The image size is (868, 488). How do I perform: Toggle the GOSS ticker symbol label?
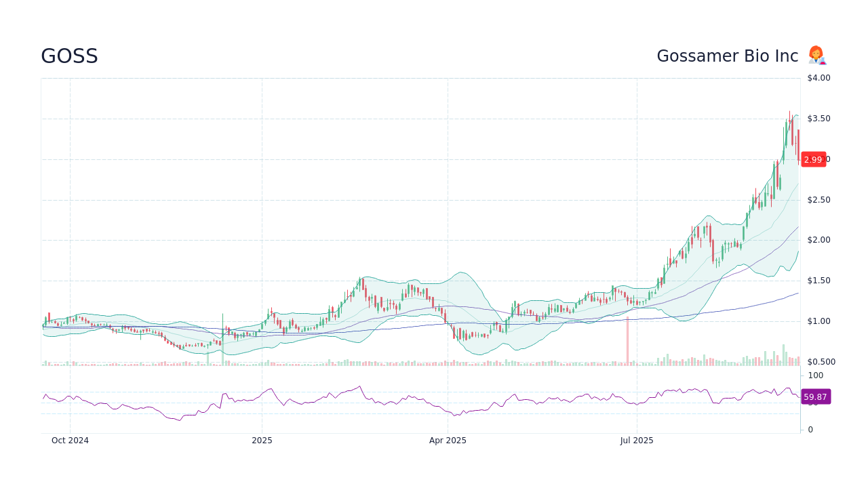point(68,56)
